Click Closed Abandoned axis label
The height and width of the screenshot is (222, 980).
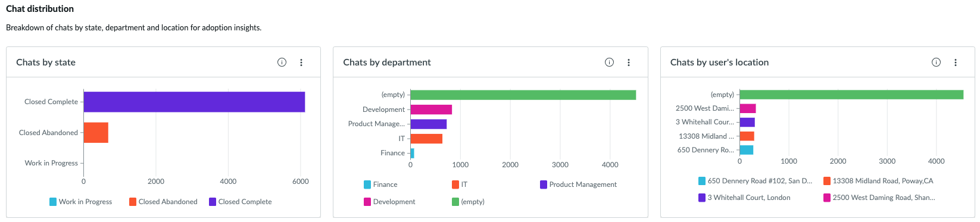point(48,133)
